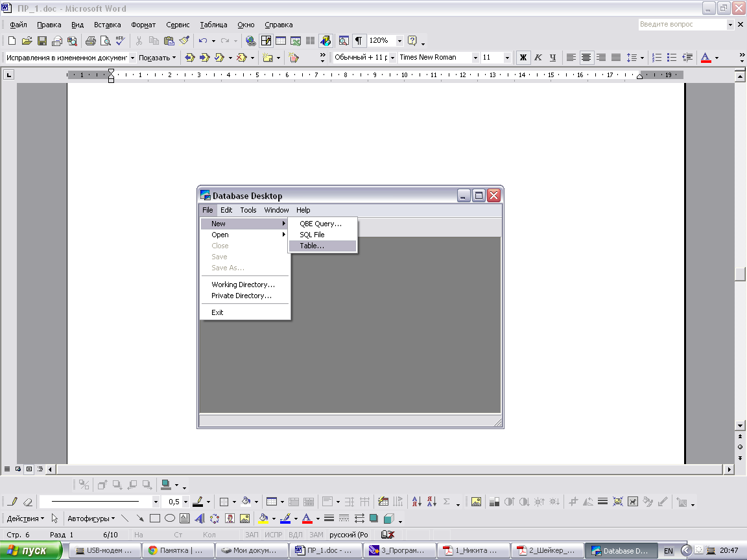
Task: Open the Таблица menu
Action: pyautogui.click(x=213, y=25)
